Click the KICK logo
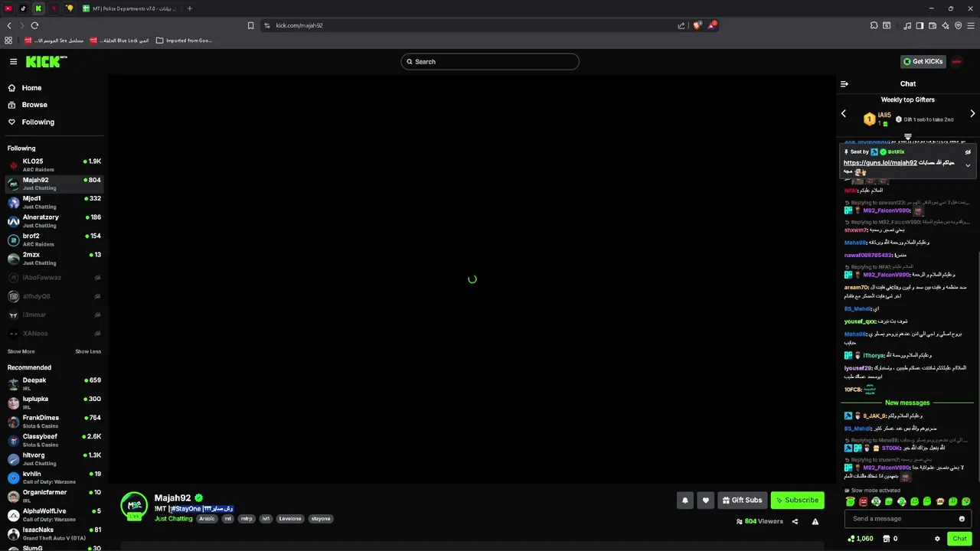Image resolution: width=980 pixels, height=551 pixels. (46, 61)
